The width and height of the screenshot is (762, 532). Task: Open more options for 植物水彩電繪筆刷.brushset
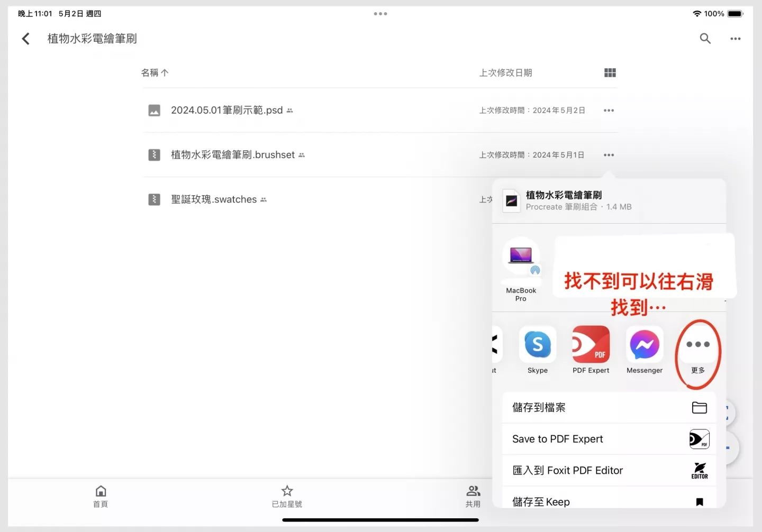click(x=609, y=155)
